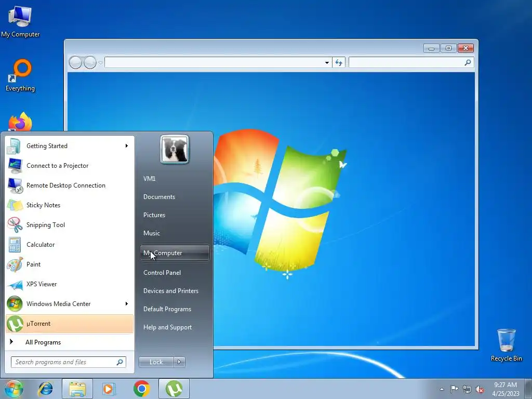Viewport: 532px width, 399px height.
Task: Open the µTorrent icon in Start menu
Action: click(15, 324)
